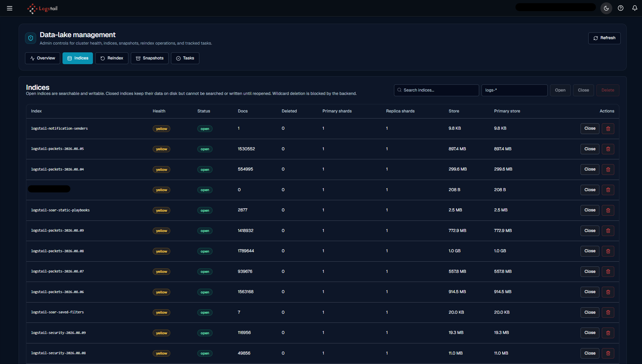Refresh the data-lake management page
642x364 pixels.
(604, 38)
